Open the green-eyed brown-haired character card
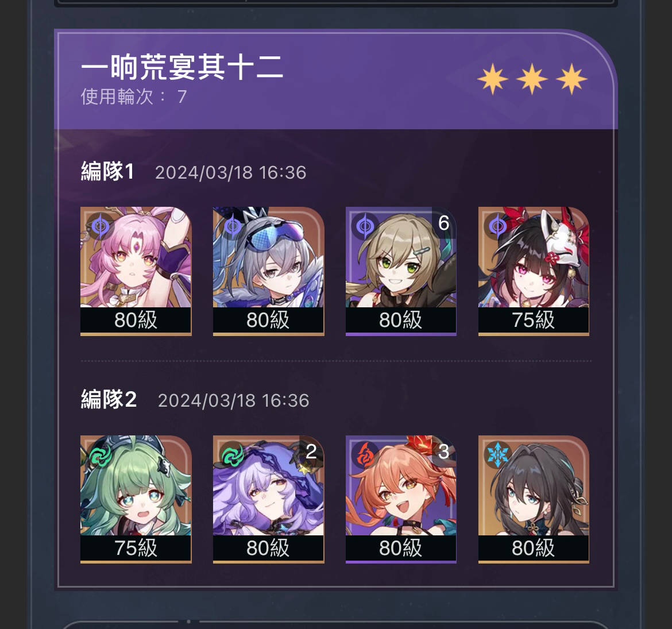Image resolution: width=672 pixels, height=629 pixels. (x=401, y=271)
